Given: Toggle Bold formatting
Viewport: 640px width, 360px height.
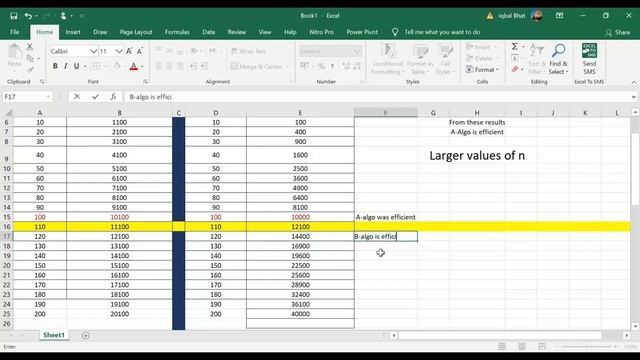Looking at the screenshot, I should click(x=55, y=66).
